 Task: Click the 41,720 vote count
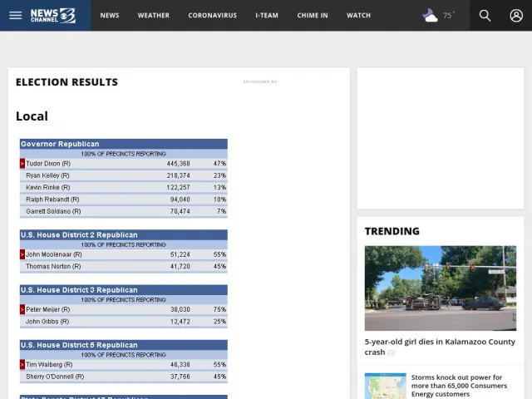pos(180,266)
